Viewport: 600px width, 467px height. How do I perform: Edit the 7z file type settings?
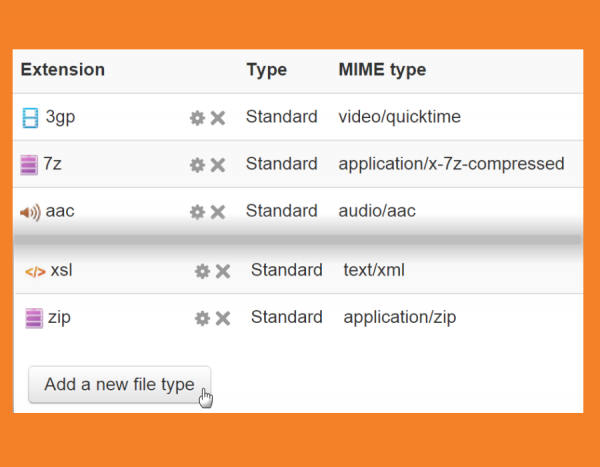coord(197,165)
